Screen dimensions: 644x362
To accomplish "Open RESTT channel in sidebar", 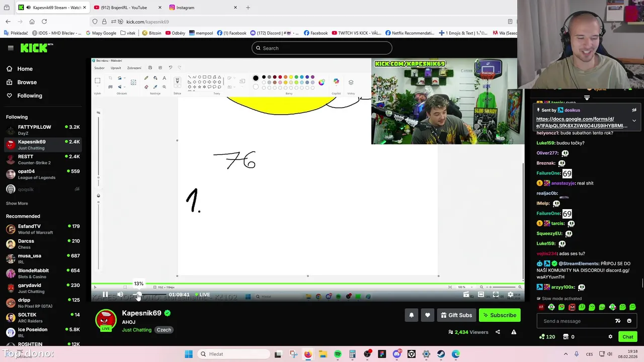I will pos(43,159).
